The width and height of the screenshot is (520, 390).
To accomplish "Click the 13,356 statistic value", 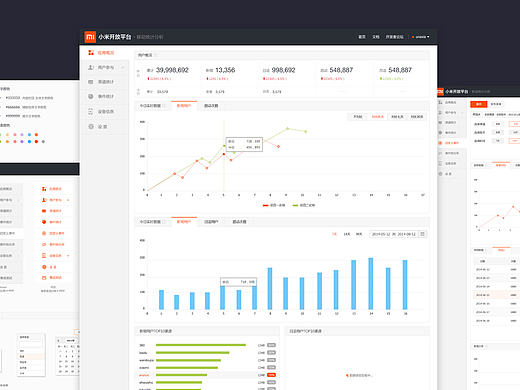I will pyautogui.click(x=225, y=70).
